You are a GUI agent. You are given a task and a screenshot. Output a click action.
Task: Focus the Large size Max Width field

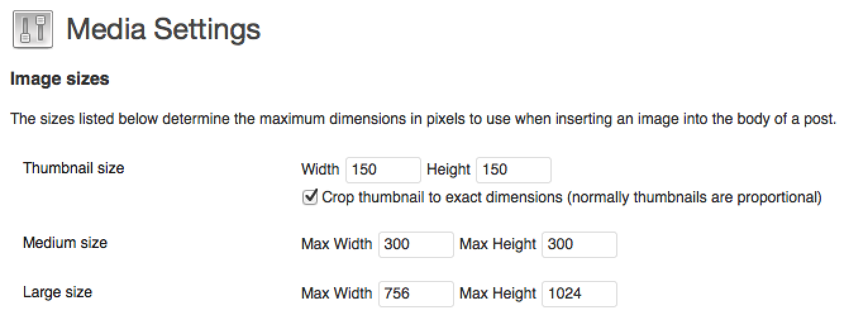[x=416, y=293]
